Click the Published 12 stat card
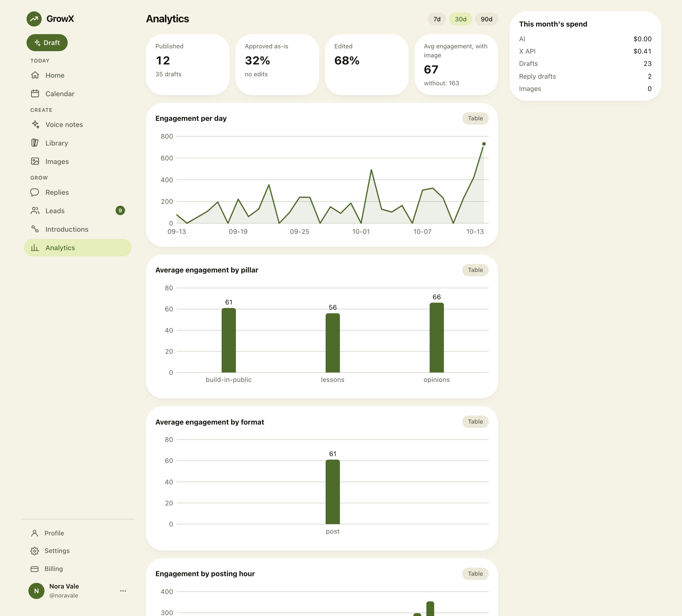 [x=188, y=65]
